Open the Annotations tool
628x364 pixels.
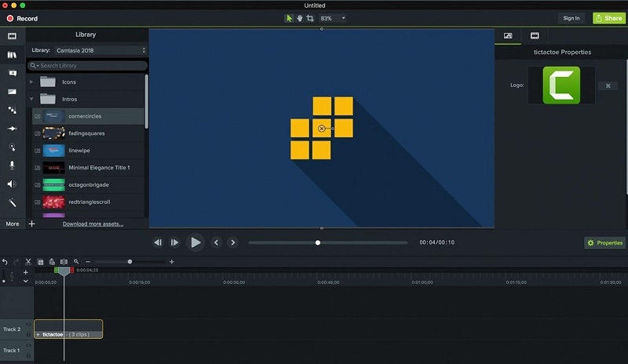13,73
